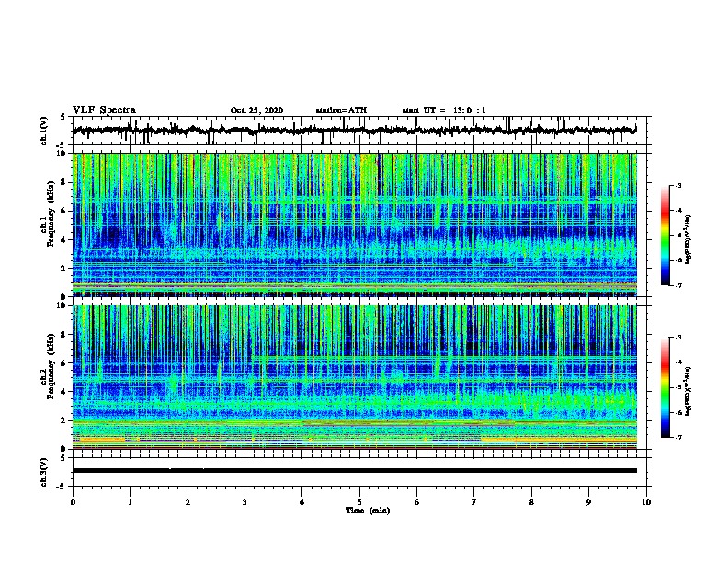
Task: Click ch.1 frequency axis "4" tick label
Action: [x=63, y=240]
